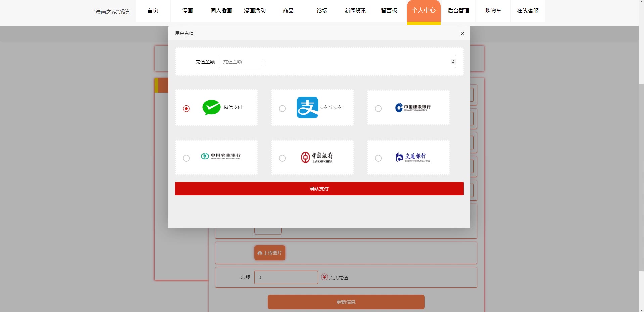Click the 充值金额 spinner arrows
This screenshot has width=644, height=312.
click(453, 62)
